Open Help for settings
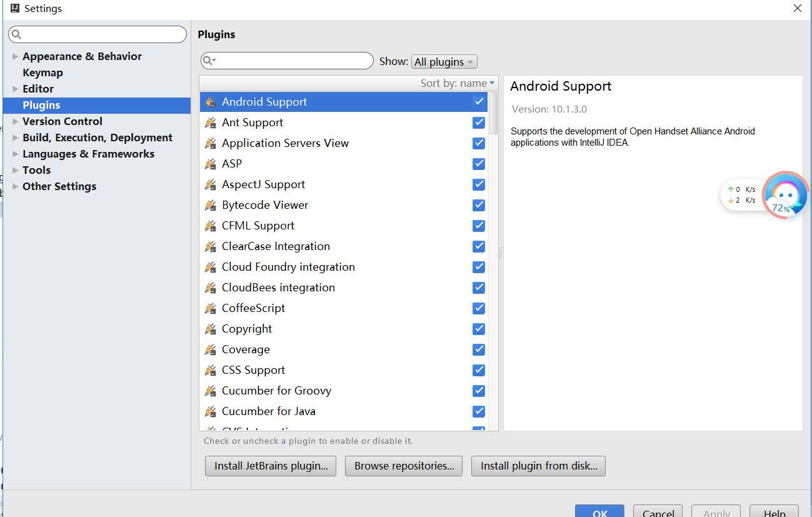Viewport: 812px width, 517px height. pos(774,511)
